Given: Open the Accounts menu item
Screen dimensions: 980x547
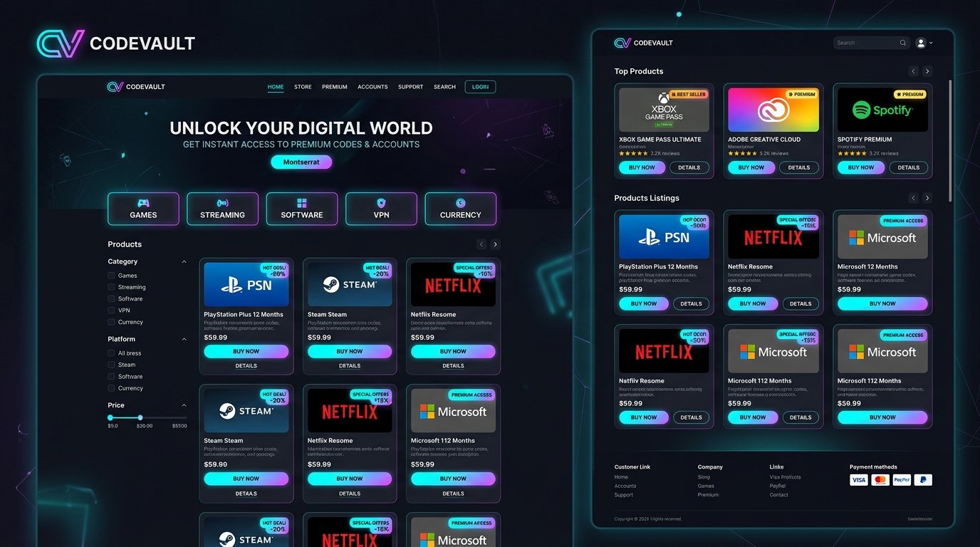Looking at the screenshot, I should click(x=372, y=87).
